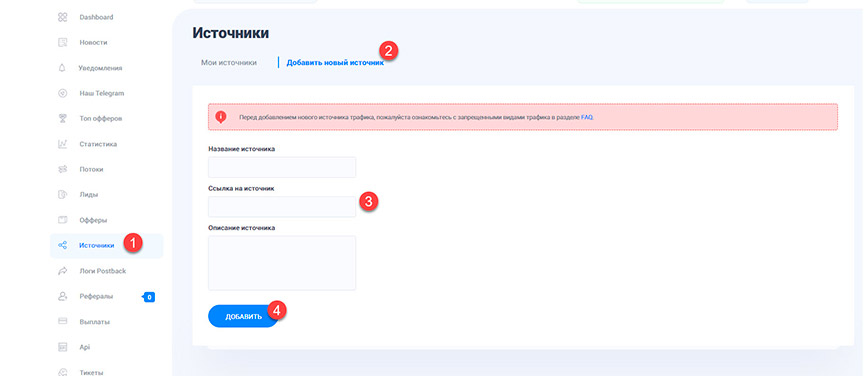The height and width of the screenshot is (376, 864).
Task: Click the Офферы sidebar icon
Action: (x=62, y=220)
